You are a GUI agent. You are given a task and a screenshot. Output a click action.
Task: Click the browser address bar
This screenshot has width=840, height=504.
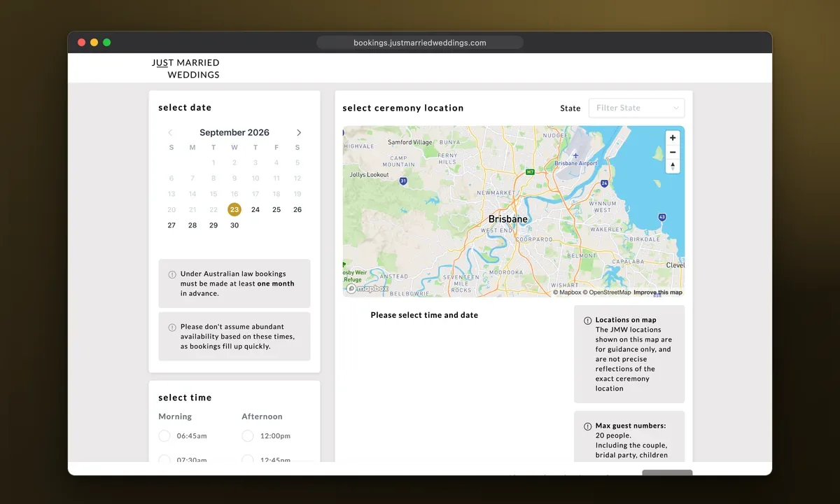[420, 43]
